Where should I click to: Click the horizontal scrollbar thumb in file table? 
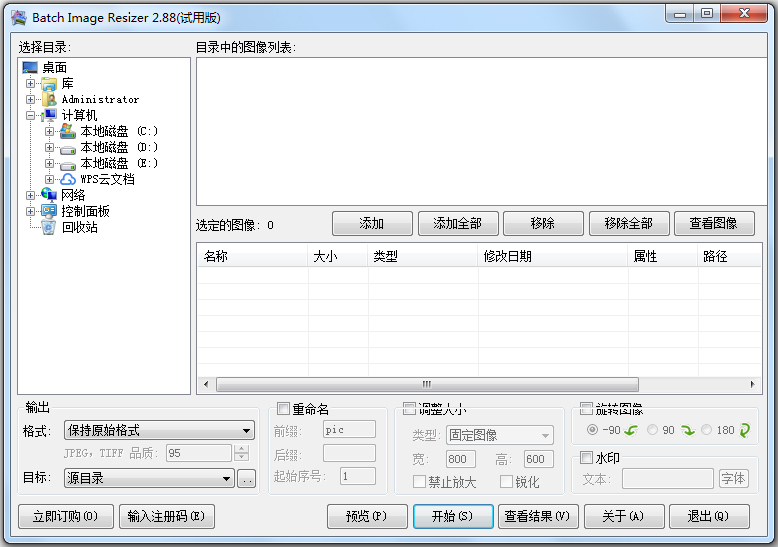coord(427,384)
